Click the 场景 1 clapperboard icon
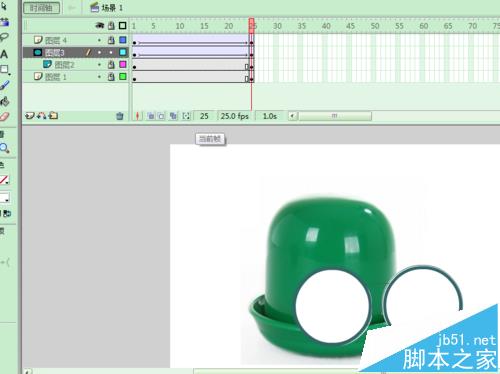 click(x=95, y=7)
